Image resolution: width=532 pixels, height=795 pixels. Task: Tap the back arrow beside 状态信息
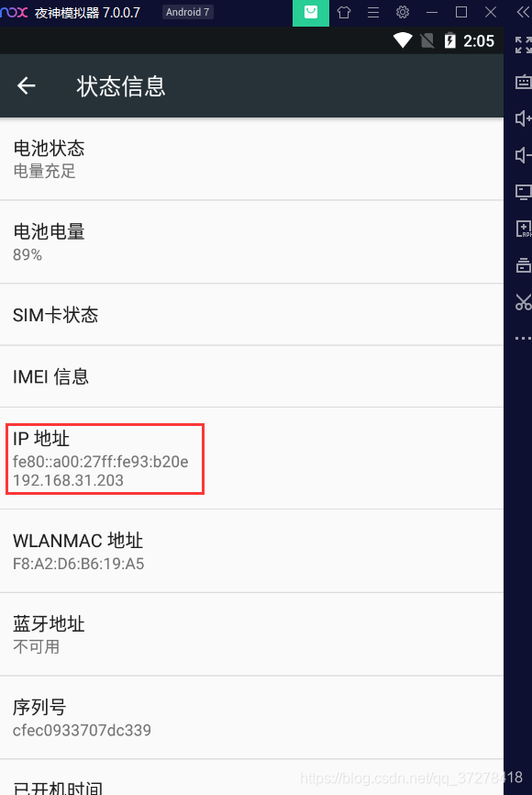[x=27, y=85]
